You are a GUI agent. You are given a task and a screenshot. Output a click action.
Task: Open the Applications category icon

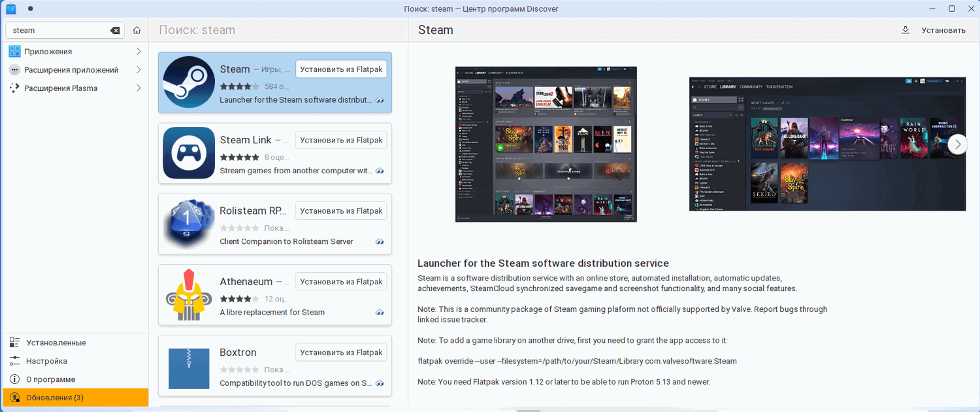[x=14, y=51]
